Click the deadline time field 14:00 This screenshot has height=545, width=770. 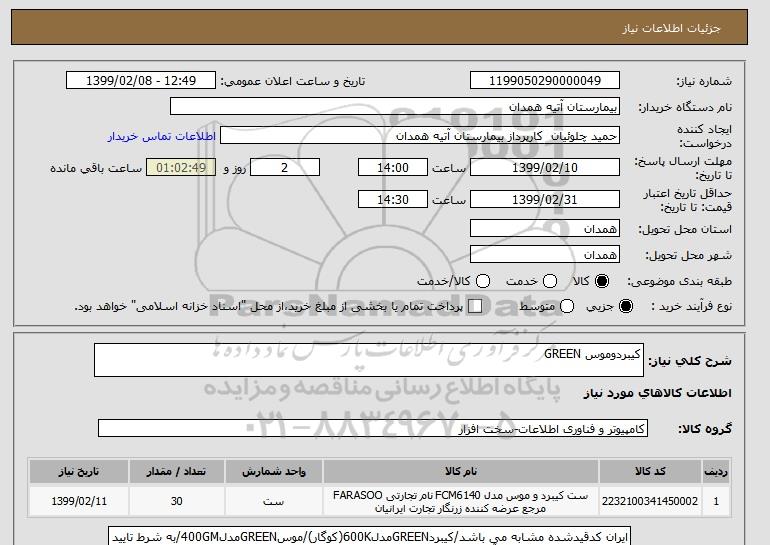[x=393, y=167]
